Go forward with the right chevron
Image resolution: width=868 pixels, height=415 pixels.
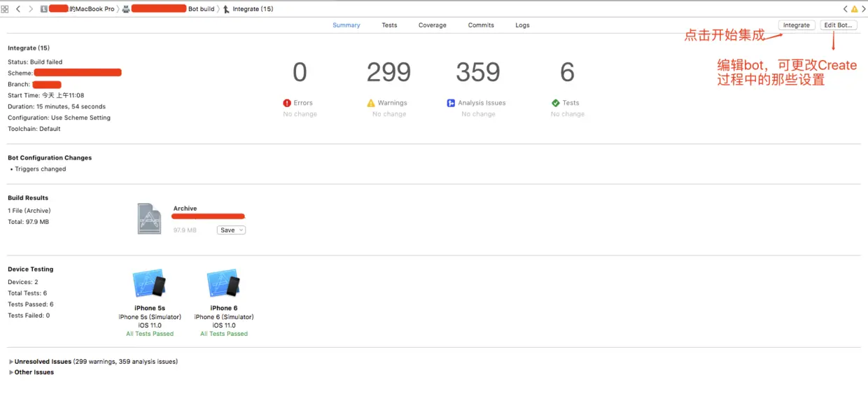[x=31, y=9]
